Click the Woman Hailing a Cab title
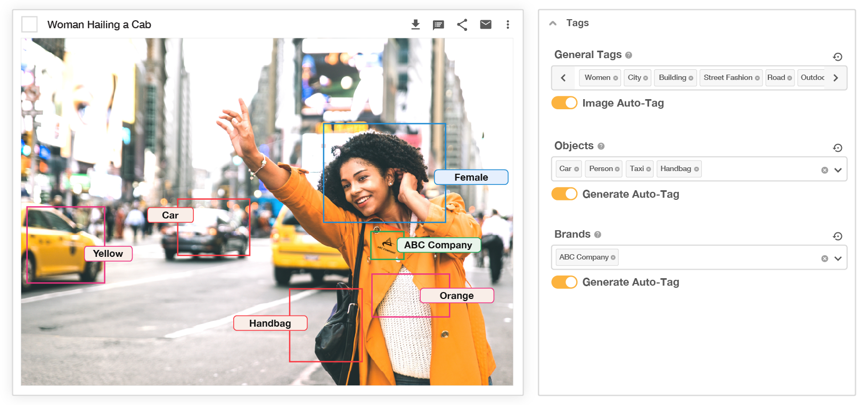868x405 pixels. tap(99, 25)
